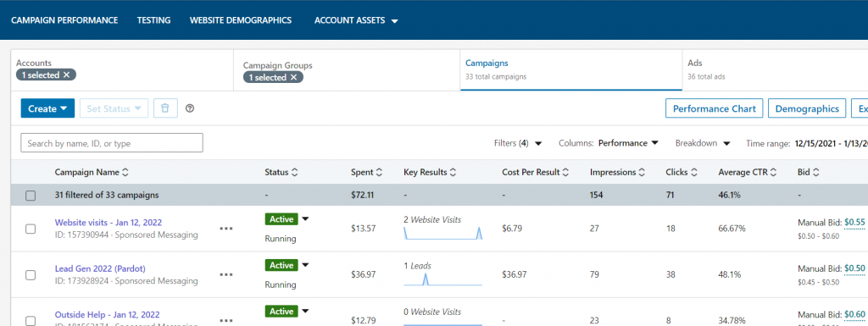Edit the $0.55 manual bid
The image size is (868, 326).
pyautogui.click(x=854, y=222)
